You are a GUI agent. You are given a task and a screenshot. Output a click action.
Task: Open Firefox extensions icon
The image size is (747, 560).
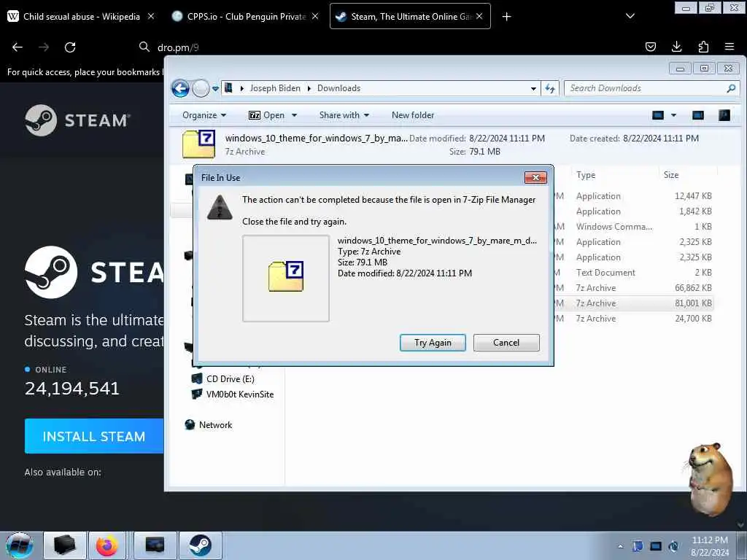coord(703,47)
